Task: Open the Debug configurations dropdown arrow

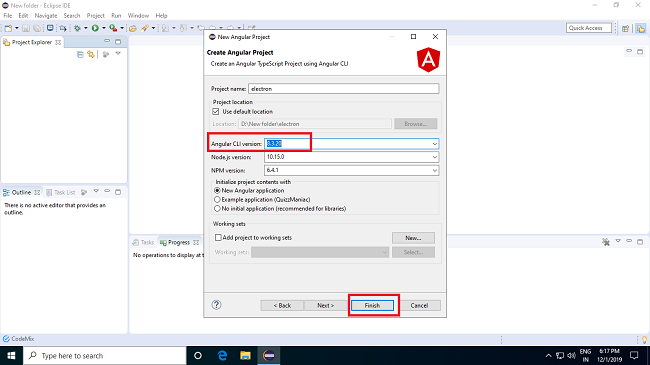Action: (x=85, y=28)
